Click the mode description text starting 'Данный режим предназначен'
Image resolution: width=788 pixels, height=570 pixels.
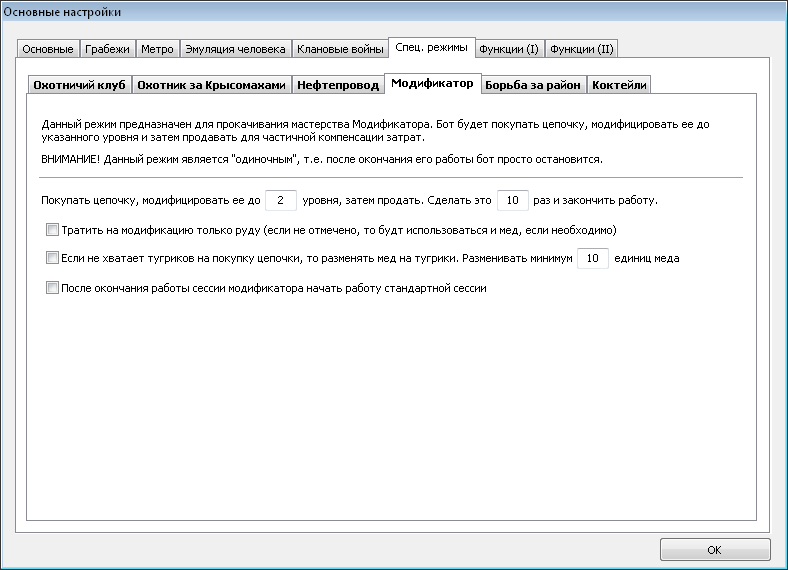click(375, 131)
